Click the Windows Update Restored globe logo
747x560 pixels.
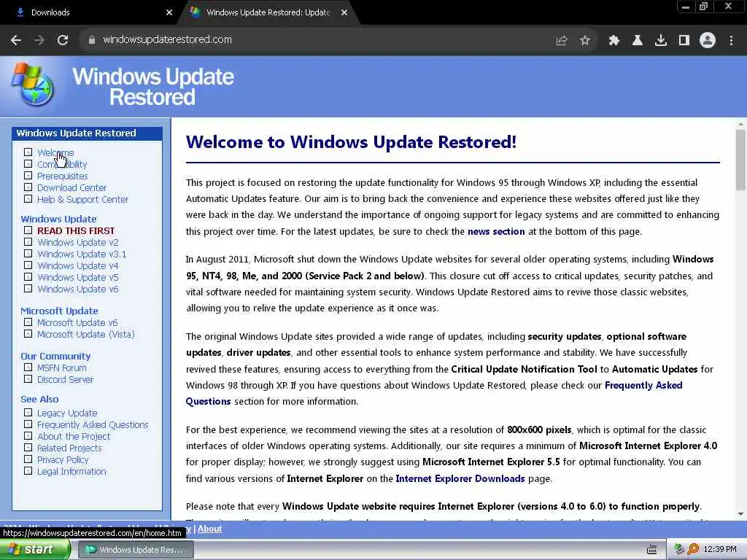[32, 85]
